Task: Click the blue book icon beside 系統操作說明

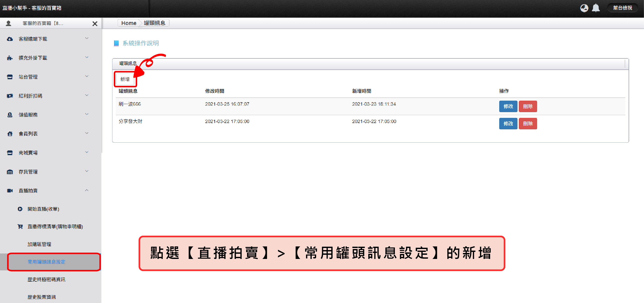Action: point(116,43)
